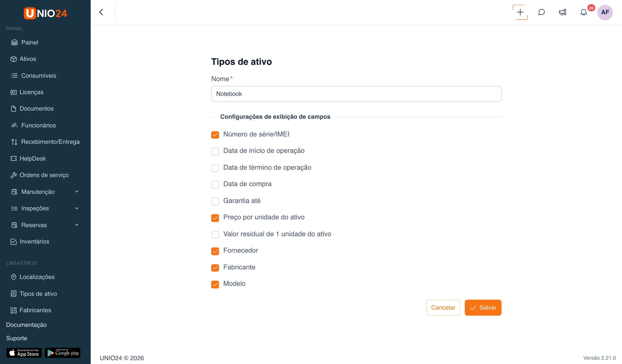The height and width of the screenshot is (364, 622).
Task: Uncheck Número de série/IMEI checkbox
Action: click(x=215, y=135)
